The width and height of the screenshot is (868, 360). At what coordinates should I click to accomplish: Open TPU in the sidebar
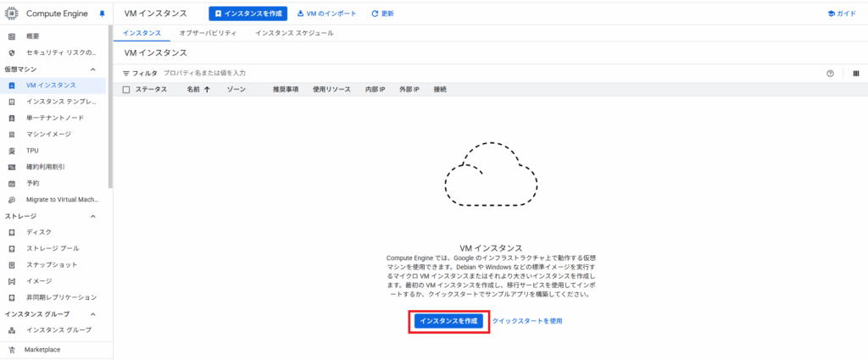[32, 151]
